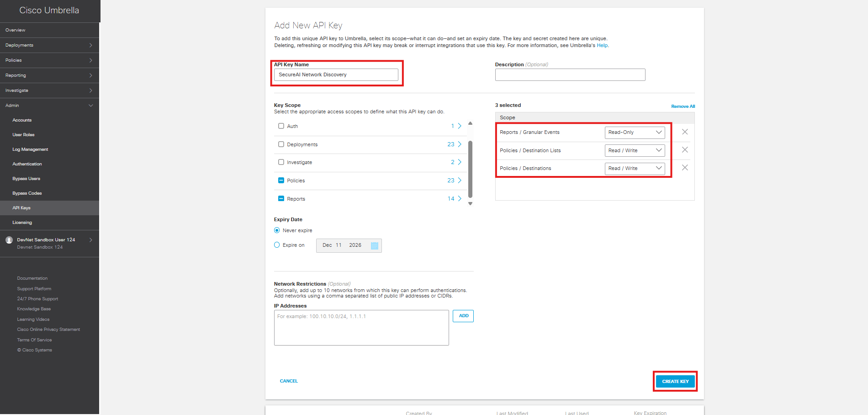Click the Remove All link

[683, 106]
